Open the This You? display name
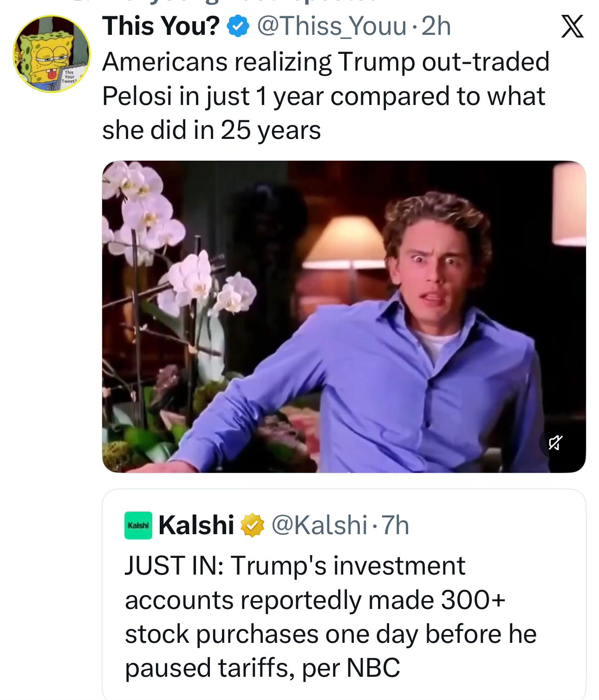Image resolution: width=599 pixels, height=700 pixels. [161, 26]
